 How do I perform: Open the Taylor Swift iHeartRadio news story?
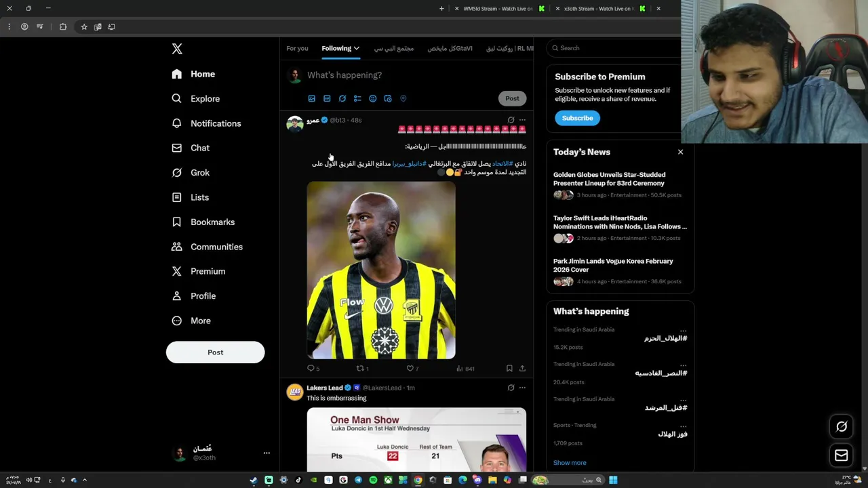[x=620, y=228]
